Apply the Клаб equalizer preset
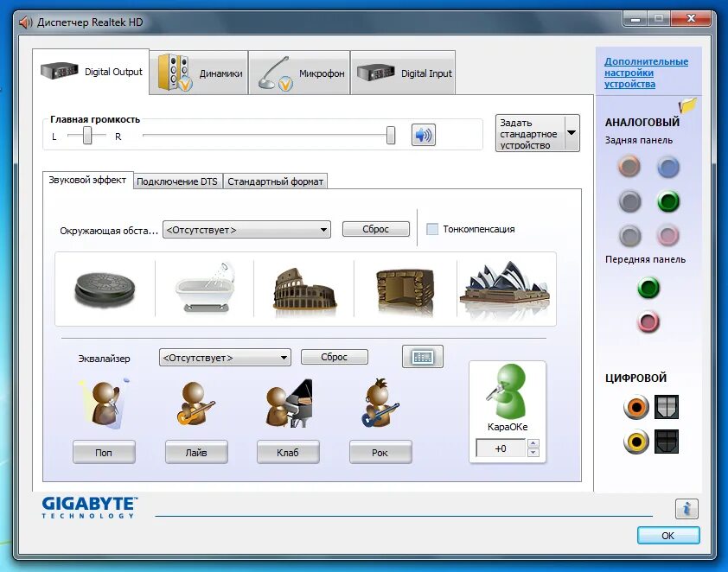Viewport: 728px width, 572px height. [288, 452]
